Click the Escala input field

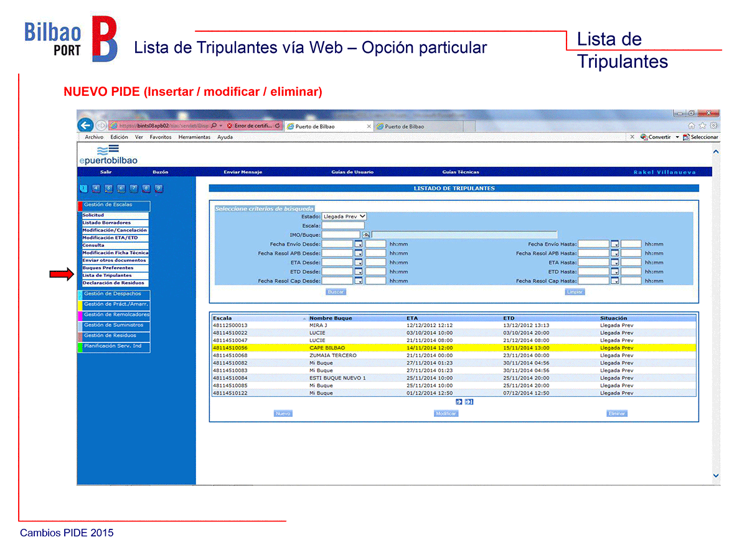[343, 225]
